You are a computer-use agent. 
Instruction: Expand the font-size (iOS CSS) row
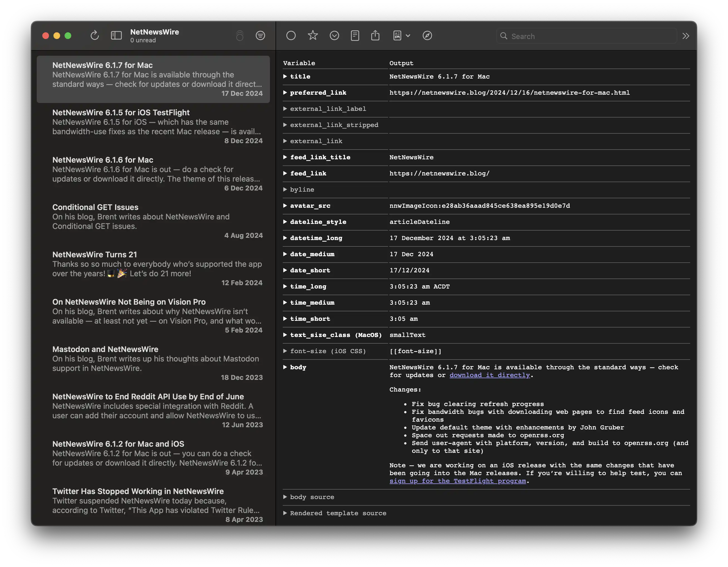coord(285,351)
